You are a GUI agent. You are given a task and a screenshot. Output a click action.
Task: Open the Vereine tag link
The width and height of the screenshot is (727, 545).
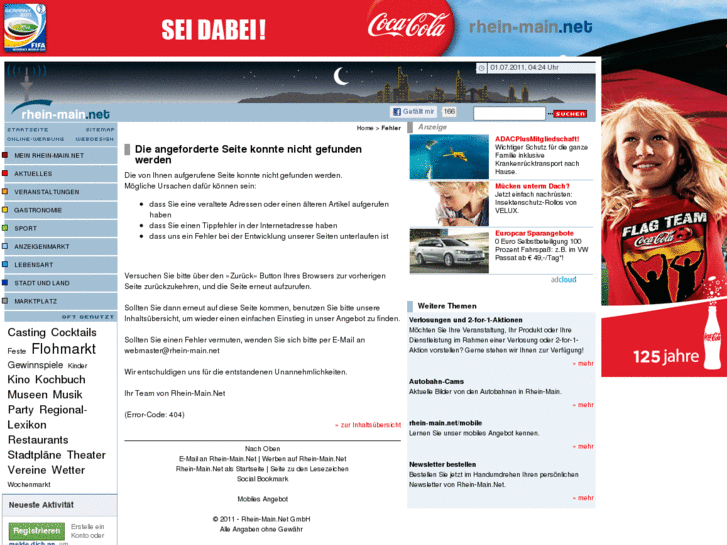pos(25,470)
